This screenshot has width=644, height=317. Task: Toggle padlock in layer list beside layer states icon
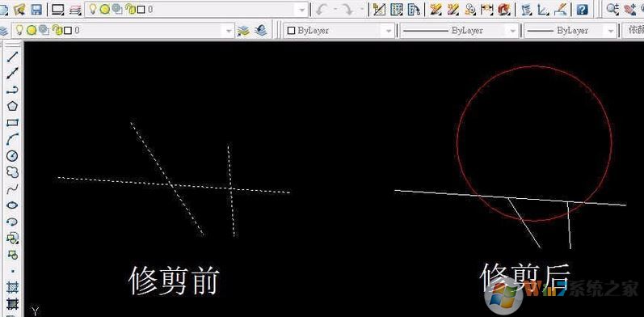130,10
